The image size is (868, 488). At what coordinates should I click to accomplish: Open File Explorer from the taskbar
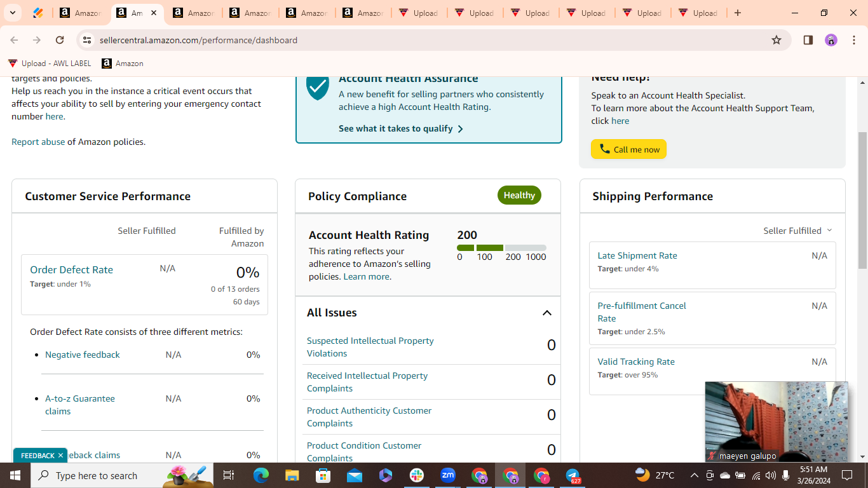tap(292, 475)
